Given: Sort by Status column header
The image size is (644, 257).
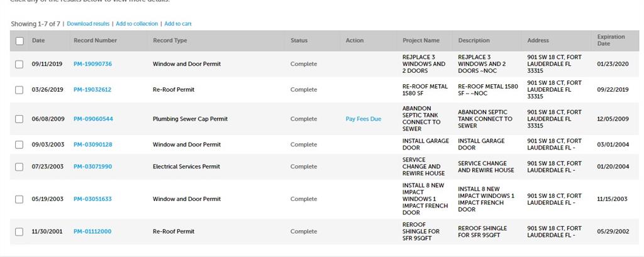Looking at the screenshot, I should coord(299,41).
